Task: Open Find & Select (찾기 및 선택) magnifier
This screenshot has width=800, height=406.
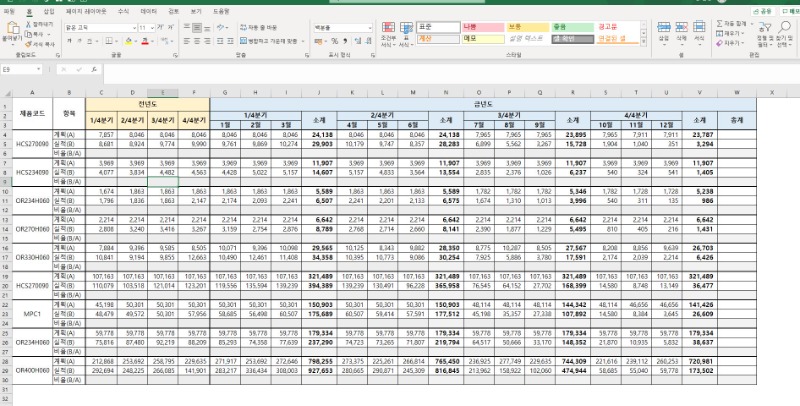Action: coord(784,34)
